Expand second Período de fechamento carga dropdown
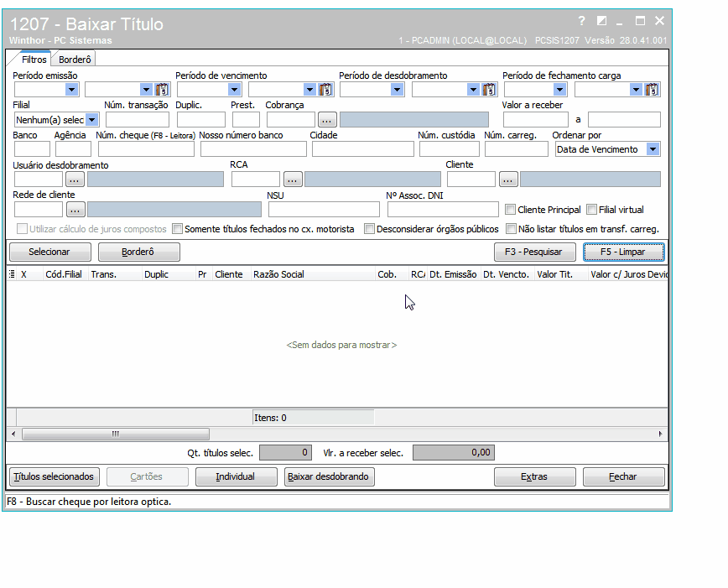 (x=636, y=89)
